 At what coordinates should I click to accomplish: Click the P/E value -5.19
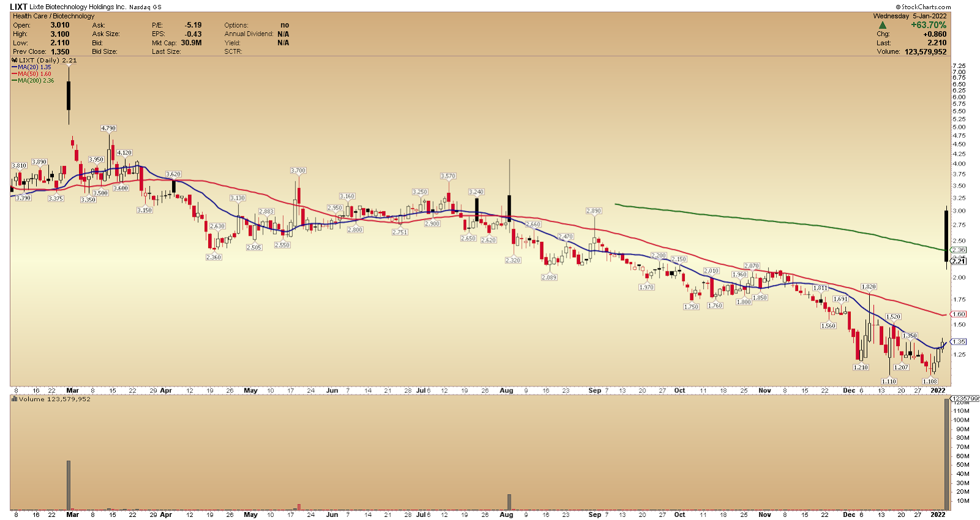[x=193, y=25]
